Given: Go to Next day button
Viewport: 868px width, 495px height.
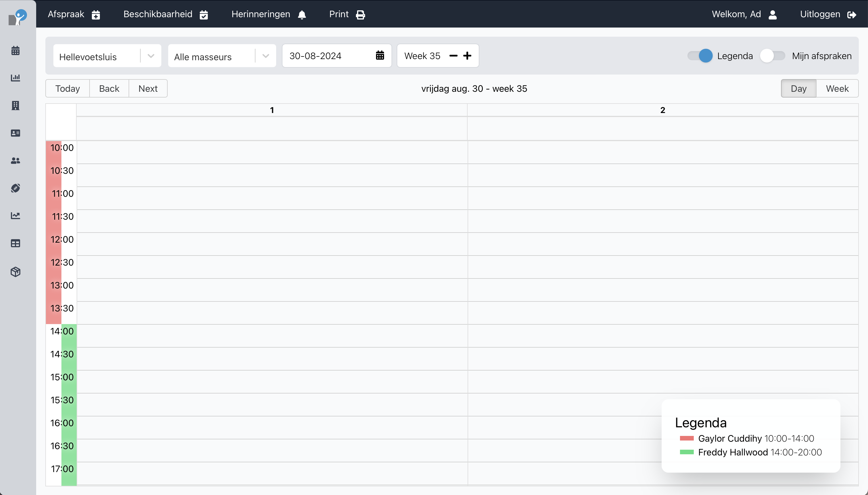Looking at the screenshot, I should [x=148, y=89].
